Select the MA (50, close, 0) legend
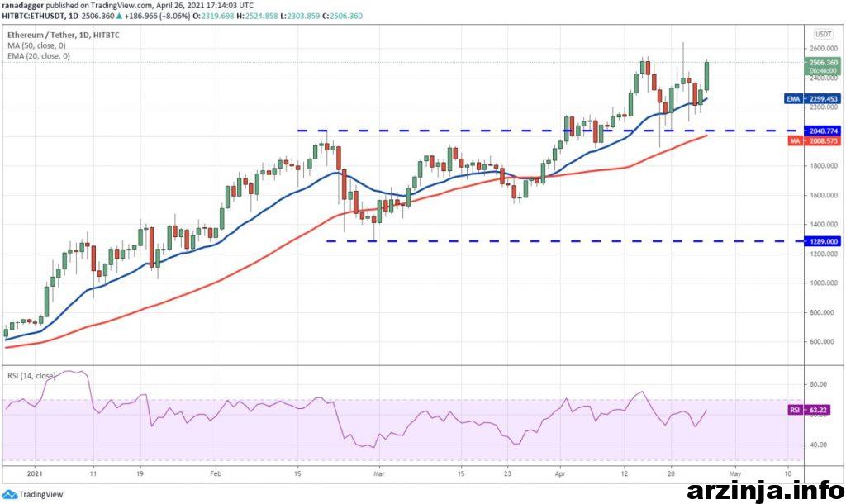This screenshot has width=846, height=504. point(38,46)
